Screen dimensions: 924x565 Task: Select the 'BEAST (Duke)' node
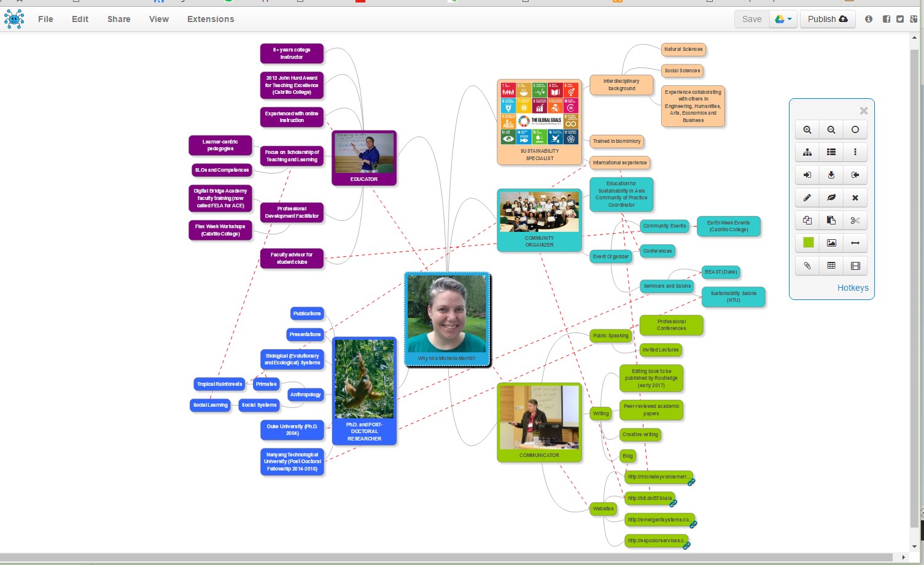coord(721,272)
